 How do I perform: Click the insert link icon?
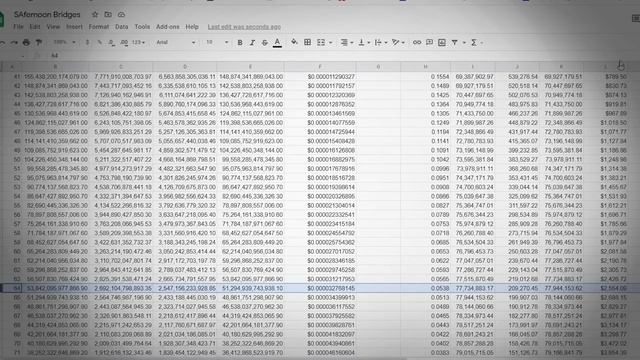pos(417,42)
